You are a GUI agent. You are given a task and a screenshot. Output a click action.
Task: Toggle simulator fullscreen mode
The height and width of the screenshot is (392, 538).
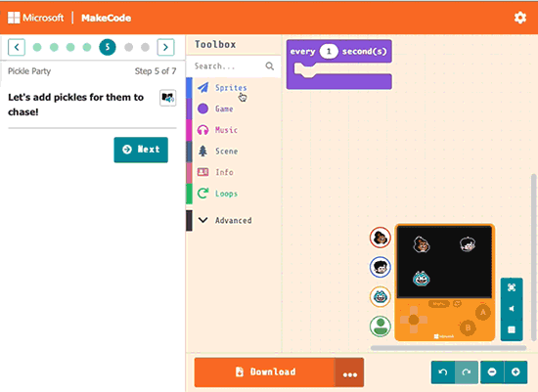tap(512, 287)
